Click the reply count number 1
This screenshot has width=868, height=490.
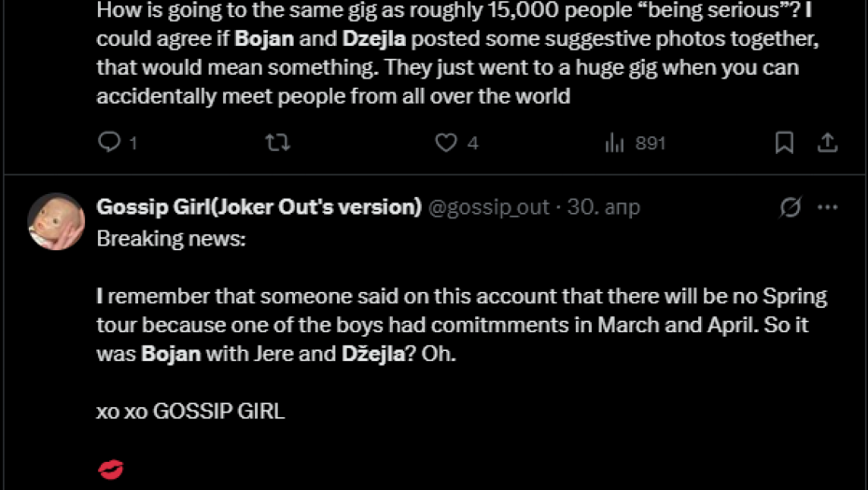coord(133,144)
